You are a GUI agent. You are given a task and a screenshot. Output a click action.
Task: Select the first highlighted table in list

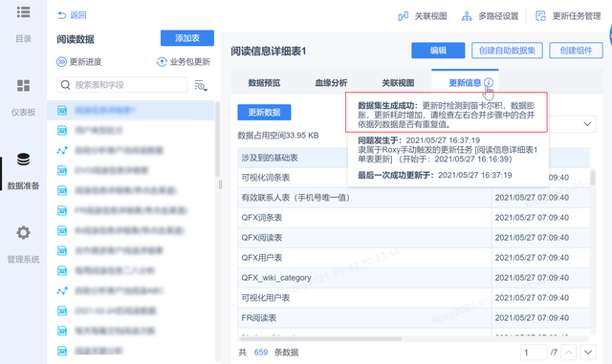[130, 111]
